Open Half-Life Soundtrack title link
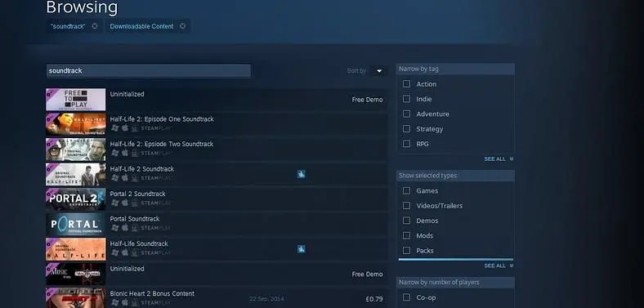This screenshot has height=308, width=644. (x=139, y=243)
